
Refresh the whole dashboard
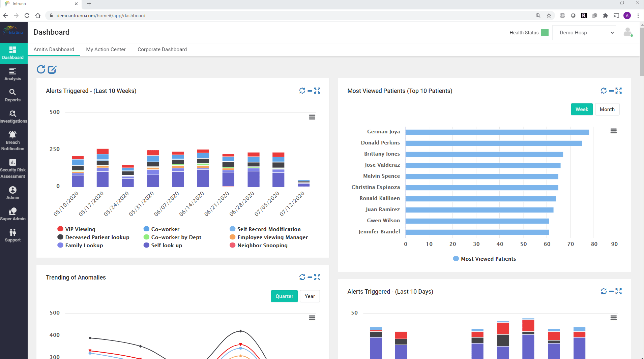(41, 69)
